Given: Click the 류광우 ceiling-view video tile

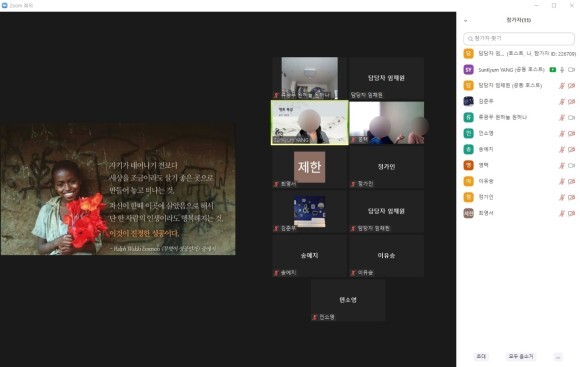Looking at the screenshot, I should [310, 78].
